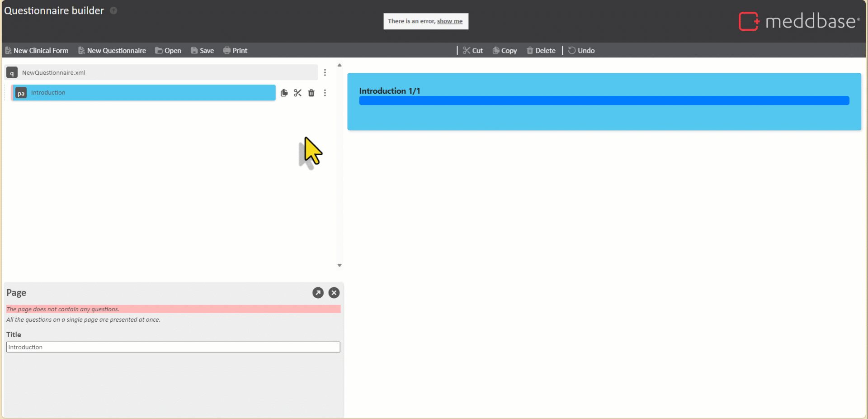868x419 pixels.
Task: Click Copy in the top toolbar
Action: click(505, 51)
